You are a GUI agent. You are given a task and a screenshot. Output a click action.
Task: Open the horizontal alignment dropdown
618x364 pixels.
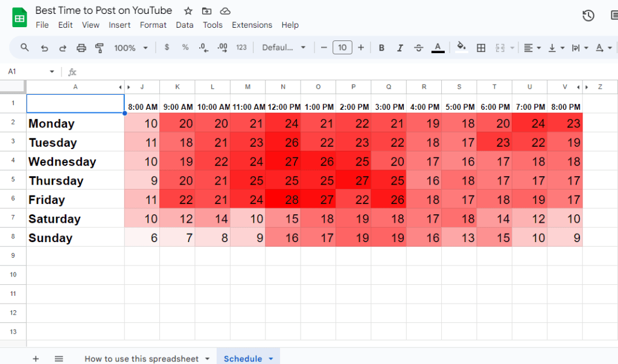pos(532,47)
